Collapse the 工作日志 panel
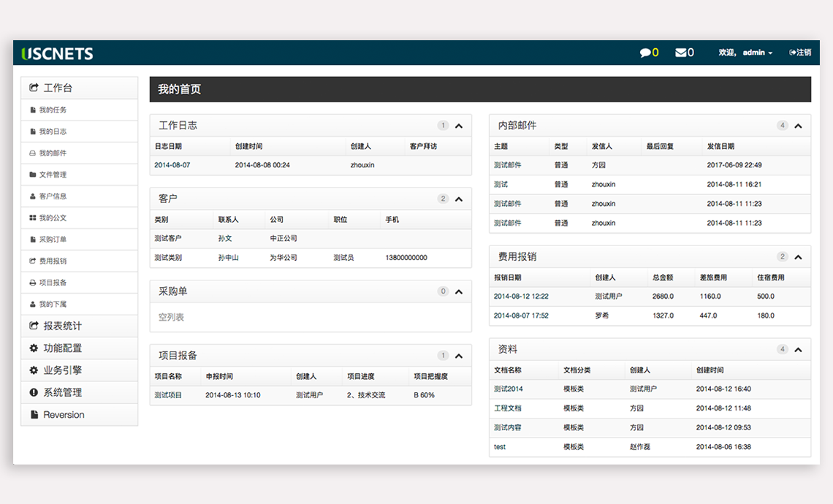The width and height of the screenshot is (833, 504). pyautogui.click(x=459, y=126)
